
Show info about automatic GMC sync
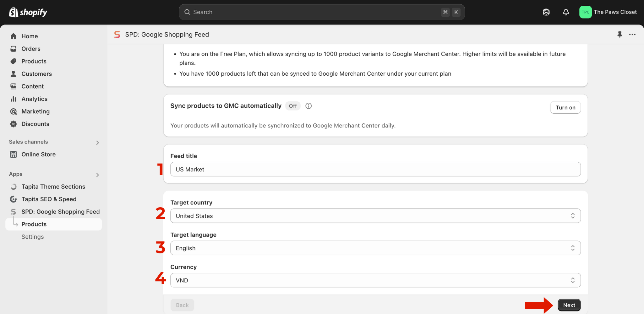[308, 106]
